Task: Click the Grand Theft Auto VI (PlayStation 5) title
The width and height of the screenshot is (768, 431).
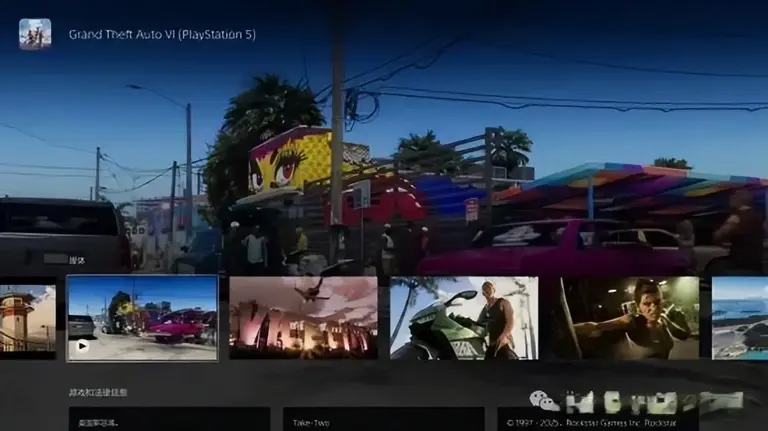Action: (x=162, y=34)
